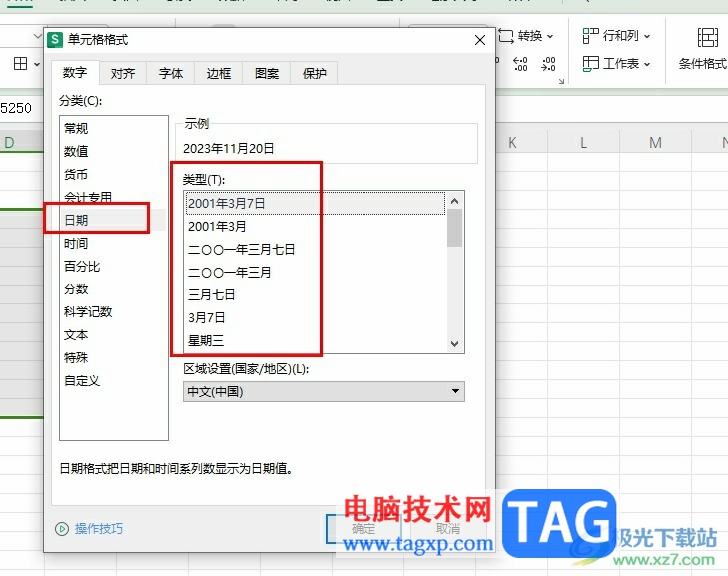This screenshot has height=576, width=728.
Task: Open the borders dropdown arrow
Action: [37, 64]
